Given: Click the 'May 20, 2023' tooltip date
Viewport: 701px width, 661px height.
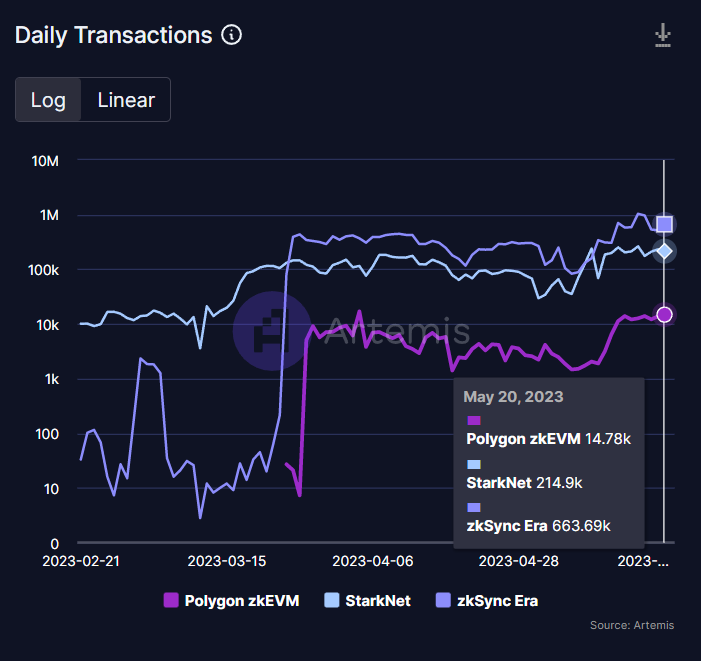Looking at the screenshot, I should click(x=513, y=396).
